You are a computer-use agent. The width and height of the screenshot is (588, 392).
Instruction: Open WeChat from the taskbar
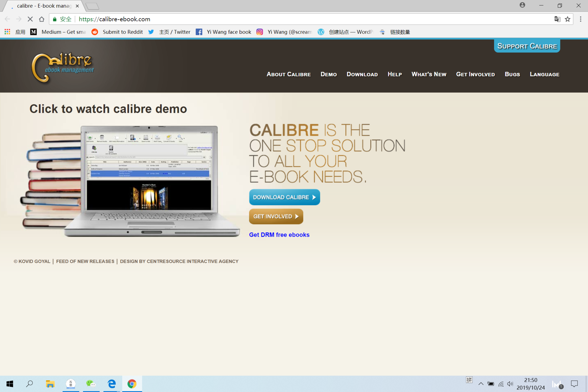[x=91, y=384]
